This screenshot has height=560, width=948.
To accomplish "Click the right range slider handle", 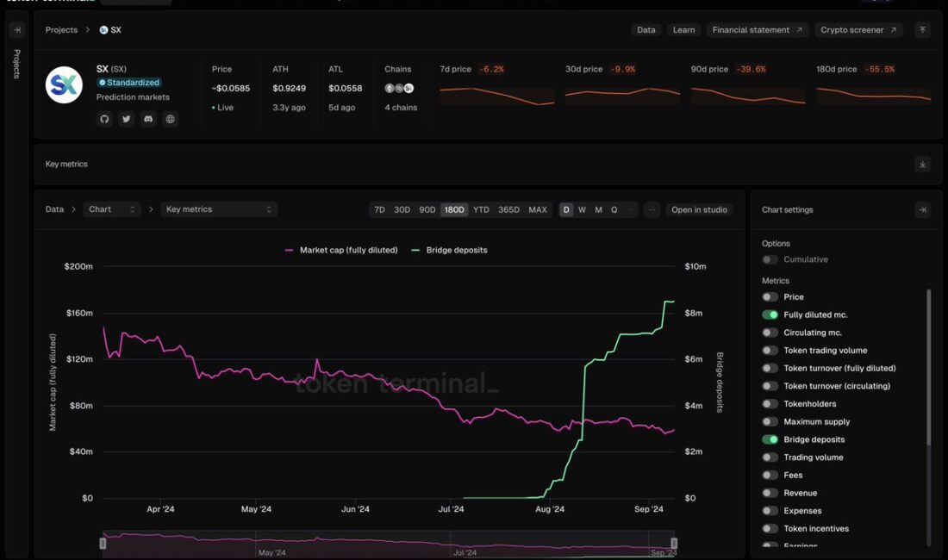I will click(674, 543).
